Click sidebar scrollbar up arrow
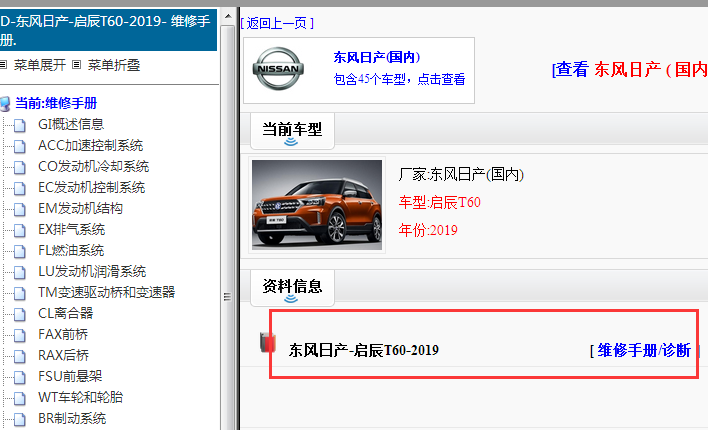Image resolution: width=708 pixels, height=430 pixels. click(228, 17)
